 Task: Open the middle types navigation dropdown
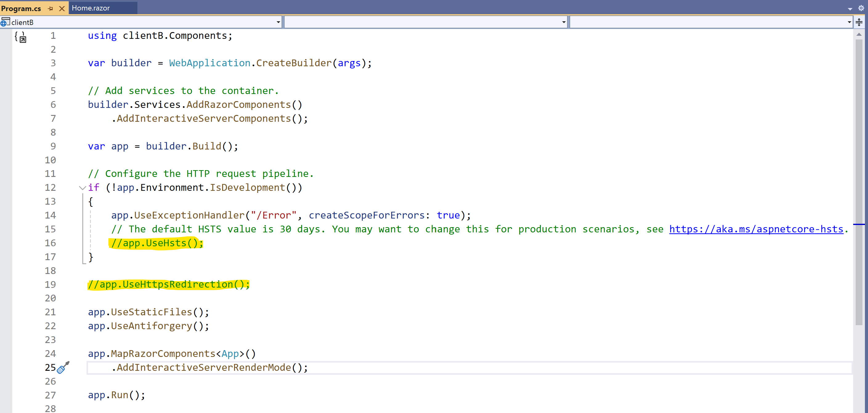[x=564, y=22]
